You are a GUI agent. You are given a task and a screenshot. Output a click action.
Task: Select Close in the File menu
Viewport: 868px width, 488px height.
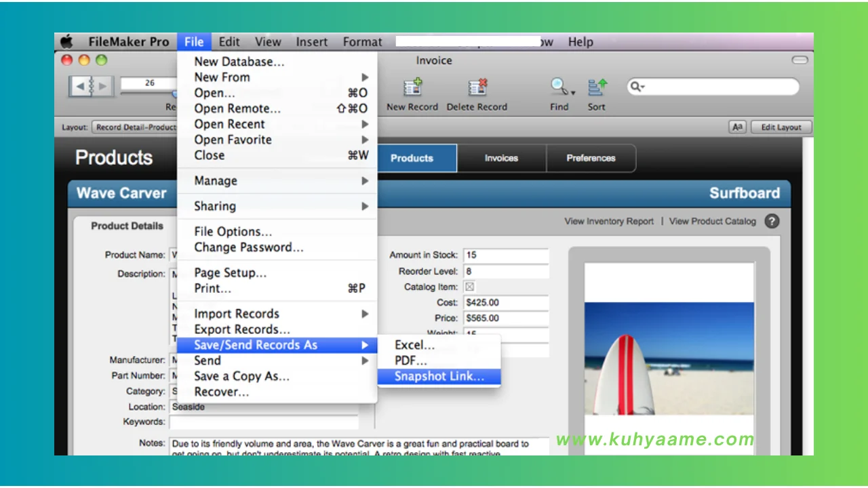pyautogui.click(x=277, y=155)
